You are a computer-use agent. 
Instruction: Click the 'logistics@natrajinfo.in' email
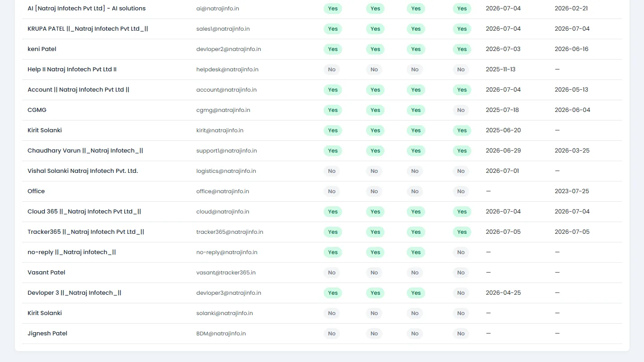226,171
